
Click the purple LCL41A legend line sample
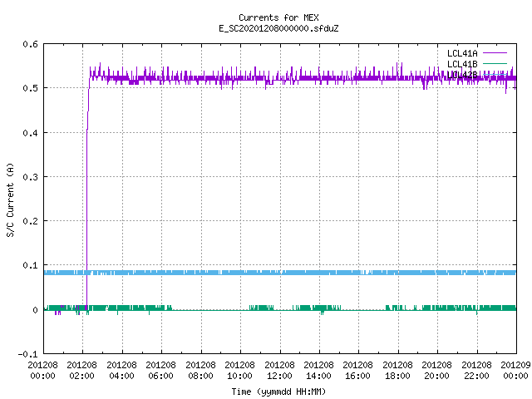tap(495, 53)
